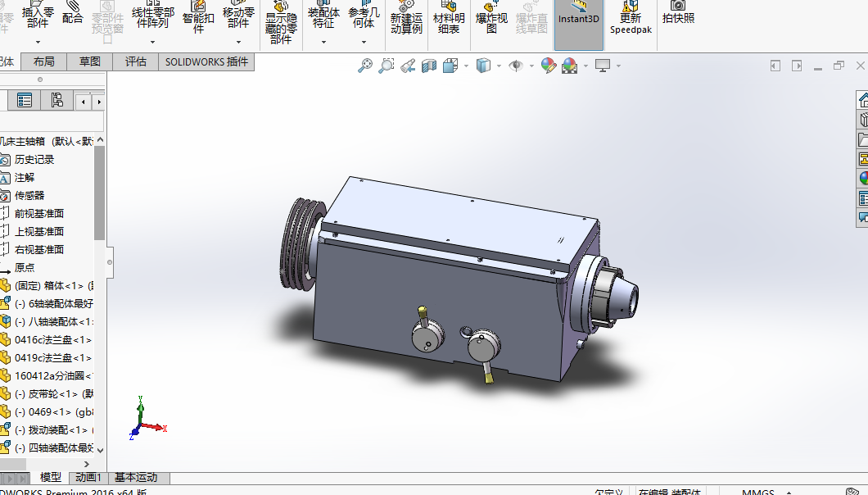The image size is (868, 495).
Task: Open Assembly Features (装配体特征) tool
Action: [x=323, y=16]
